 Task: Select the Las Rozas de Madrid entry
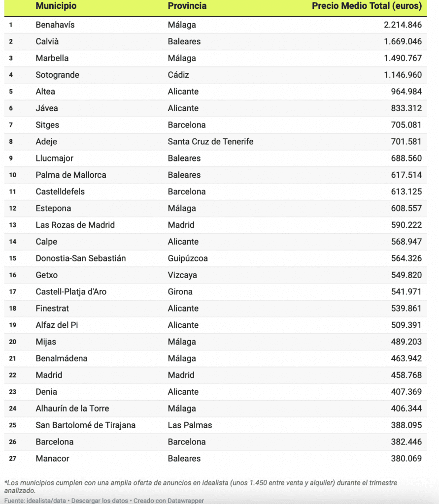(75, 225)
